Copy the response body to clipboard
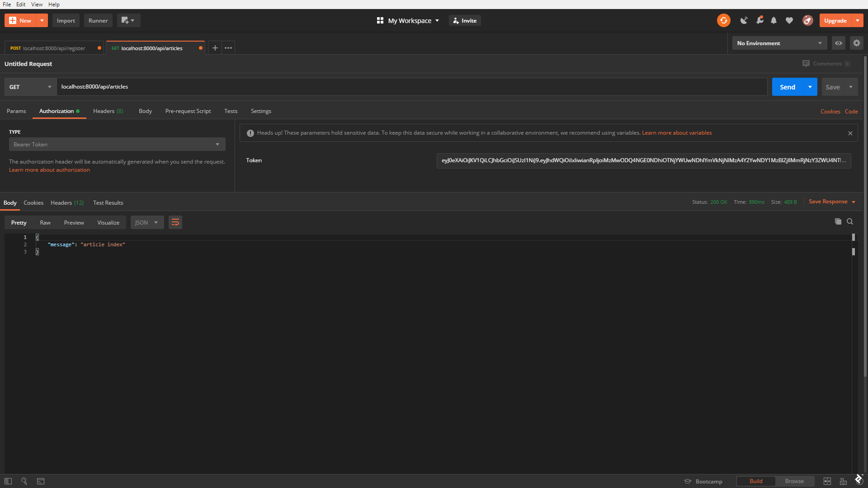 click(x=838, y=221)
